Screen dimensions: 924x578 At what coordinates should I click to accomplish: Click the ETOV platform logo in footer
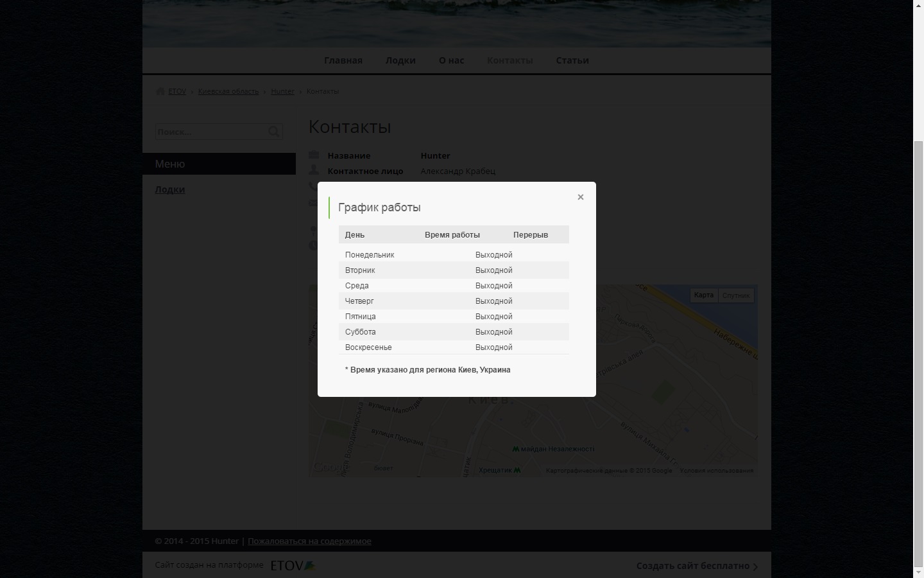[x=293, y=565]
